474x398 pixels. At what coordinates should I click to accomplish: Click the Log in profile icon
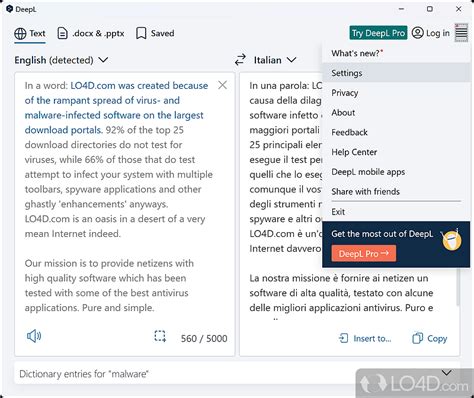click(418, 33)
